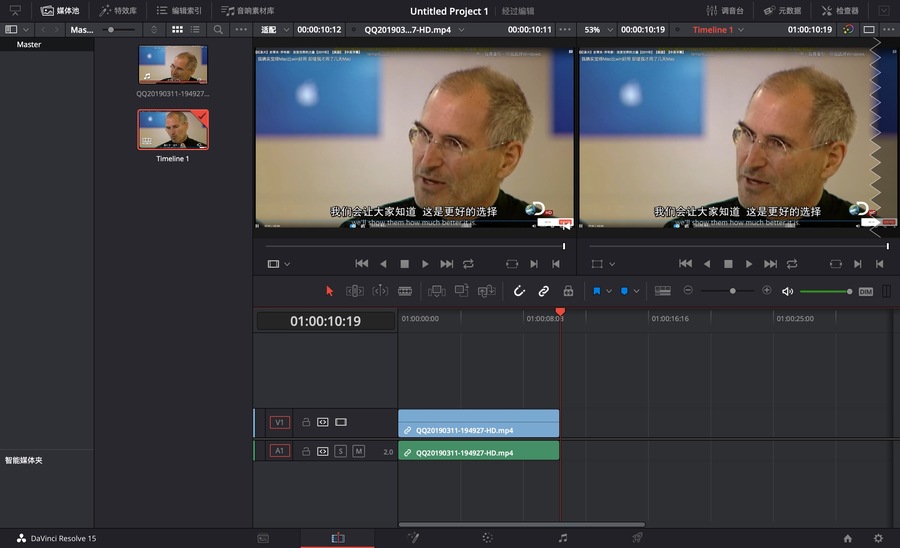The height and width of the screenshot is (548, 900).
Task: Play the source viewer clip forward
Action: coord(425,264)
